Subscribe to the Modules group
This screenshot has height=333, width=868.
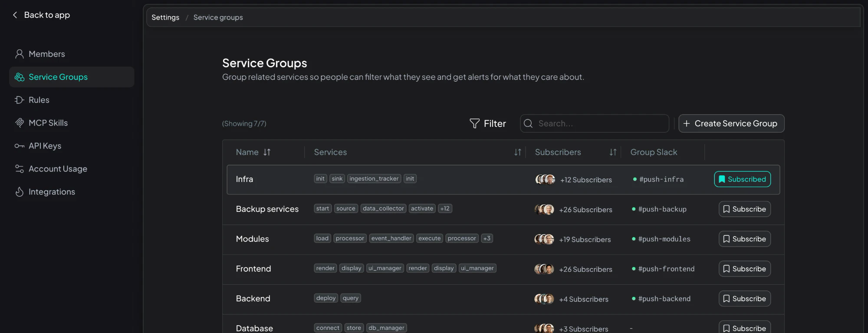tap(745, 239)
